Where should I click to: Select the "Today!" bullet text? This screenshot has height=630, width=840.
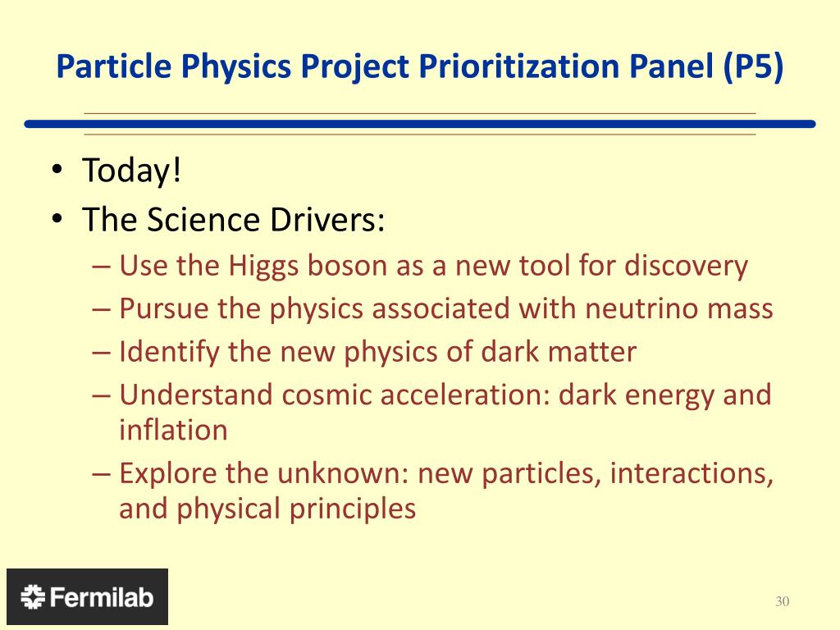[132, 171]
